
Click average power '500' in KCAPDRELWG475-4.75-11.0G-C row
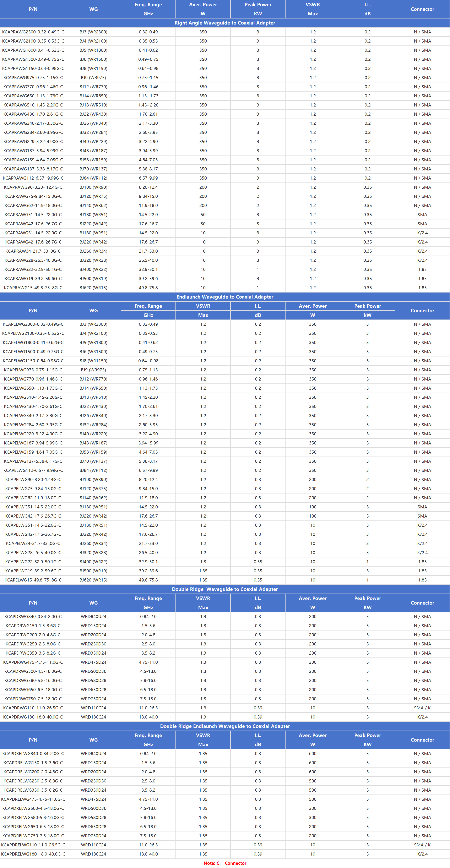[313, 799]
